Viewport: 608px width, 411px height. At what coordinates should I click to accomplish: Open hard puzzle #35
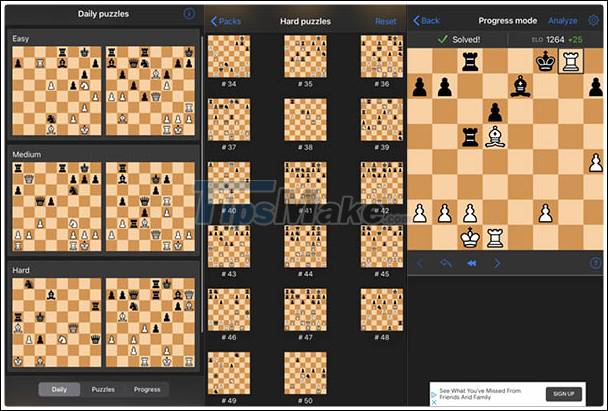tap(306, 57)
